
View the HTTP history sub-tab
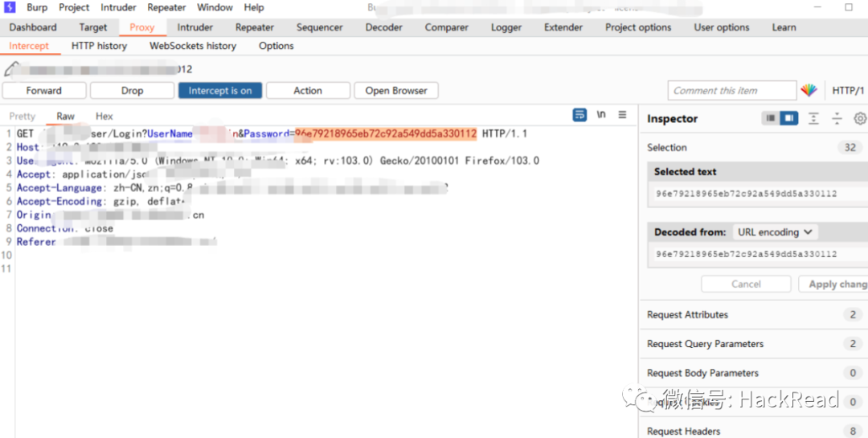point(99,46)
